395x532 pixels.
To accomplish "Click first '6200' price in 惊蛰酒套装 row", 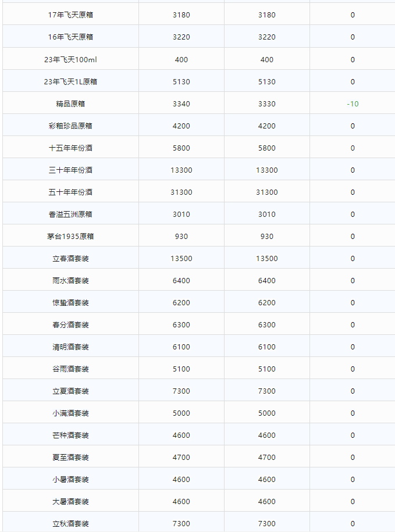I will pos(182,303).
